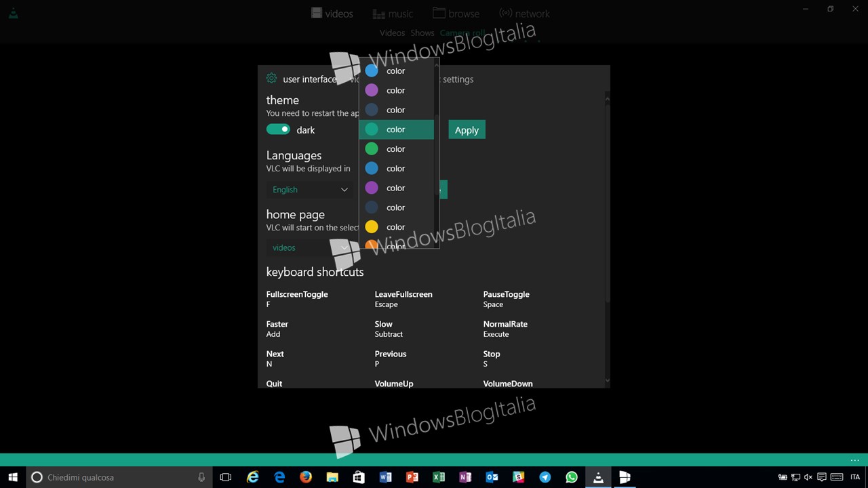Select the FullscreenToggle shortcut entry
868x488 pixels.
(x=297, y=299)
